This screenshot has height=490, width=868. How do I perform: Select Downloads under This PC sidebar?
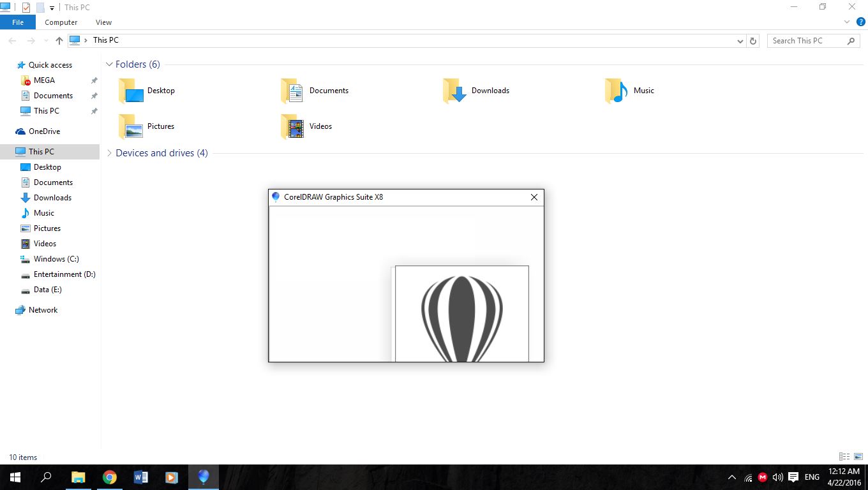pos(52,198)
